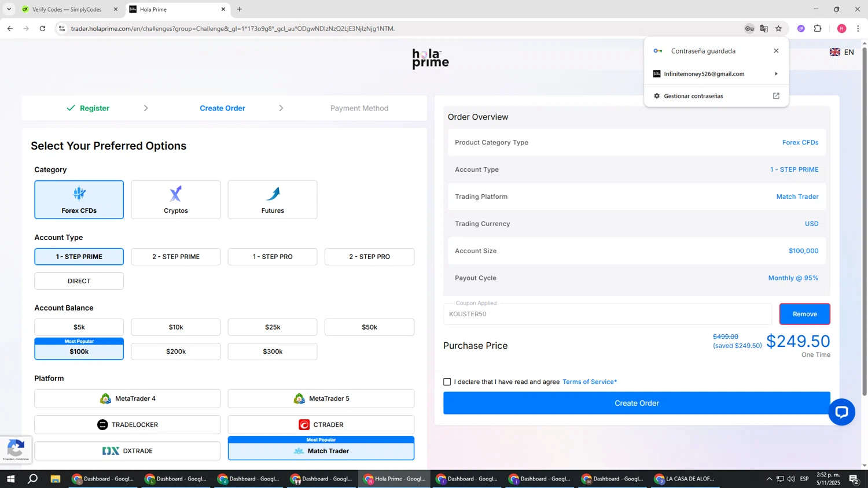
Task: Close the saved password popup
Action: pos(776,51)
